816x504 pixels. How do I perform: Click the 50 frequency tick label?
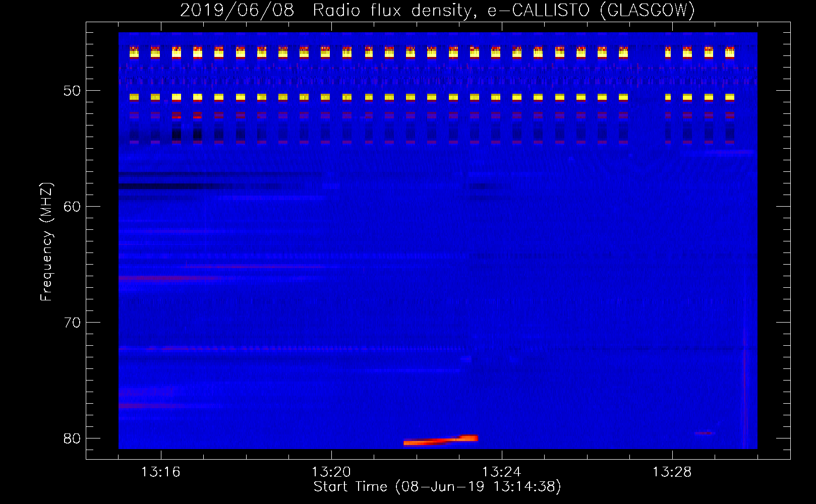[72, 91]
